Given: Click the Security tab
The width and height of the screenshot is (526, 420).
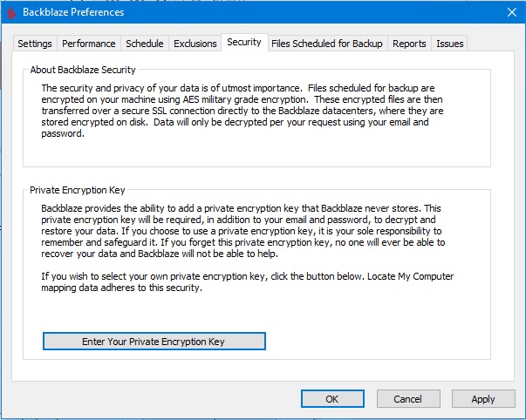Looking at the screenshot, I should click(244, 42).
